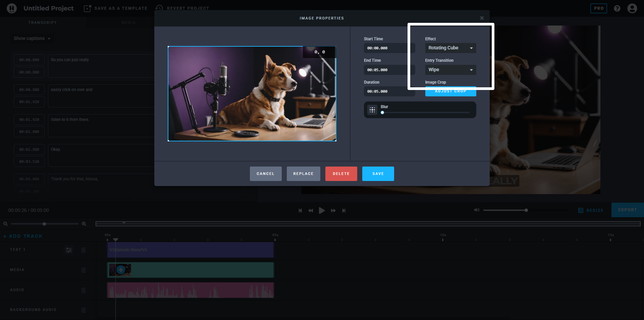Viewport: 644px width, 320px height.
Task: Click the volume slider handle
Action: [526, 210]
